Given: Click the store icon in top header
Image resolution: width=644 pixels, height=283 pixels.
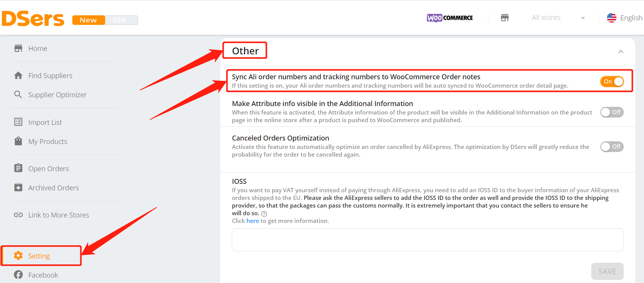Looking at the screenshot, I should tap(505, 18).
